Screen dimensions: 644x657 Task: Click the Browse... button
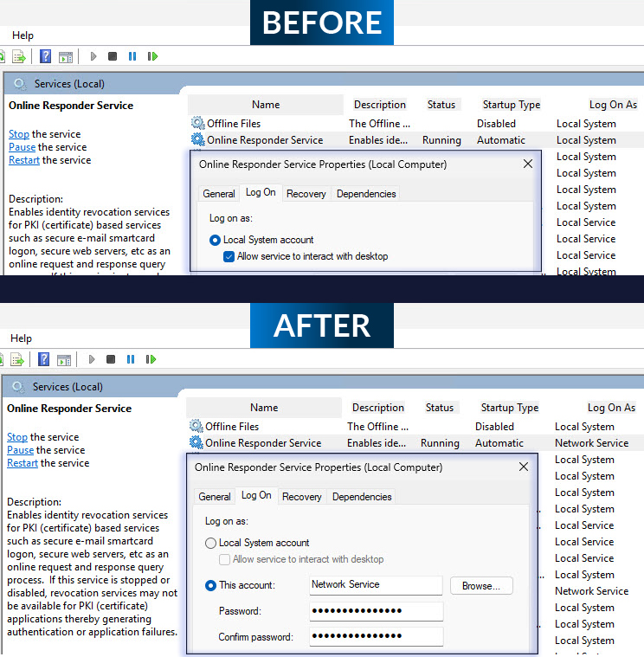pos(480,586)
